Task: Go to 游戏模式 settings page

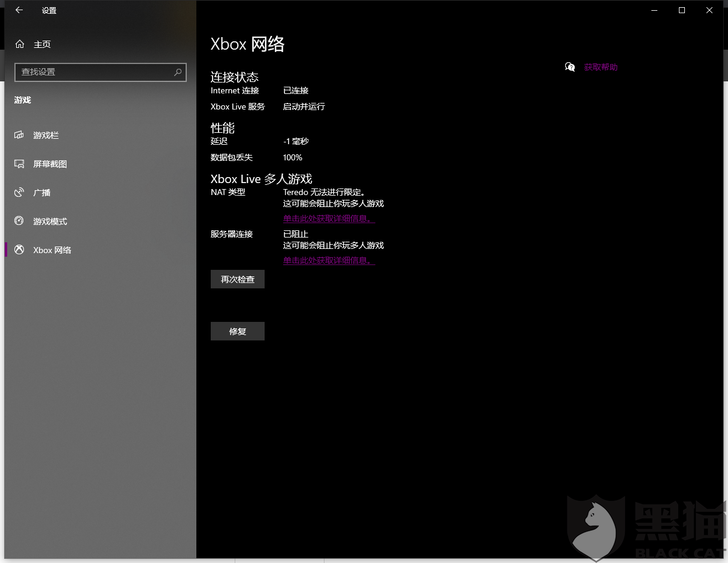Action: pyautogui.click(x=100, y=221)
